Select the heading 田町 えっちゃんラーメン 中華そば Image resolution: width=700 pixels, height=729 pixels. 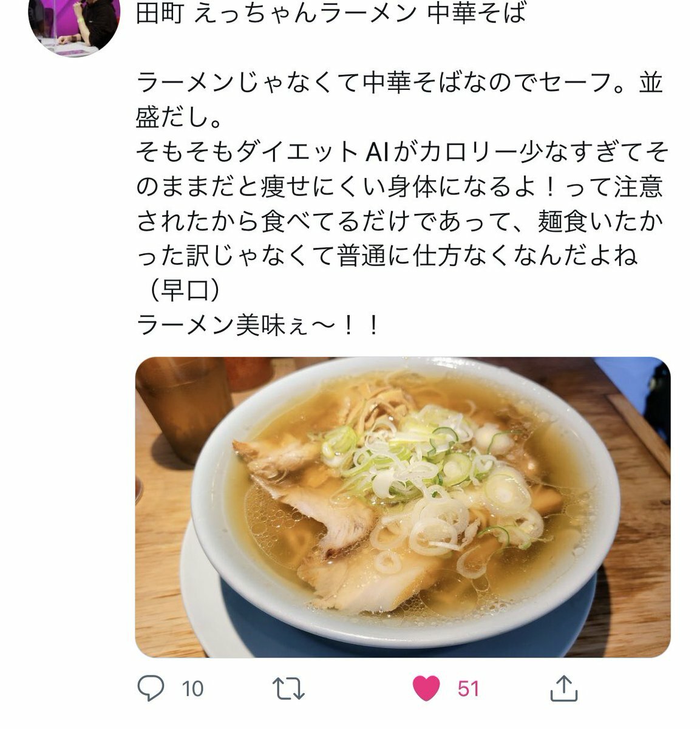331,13
